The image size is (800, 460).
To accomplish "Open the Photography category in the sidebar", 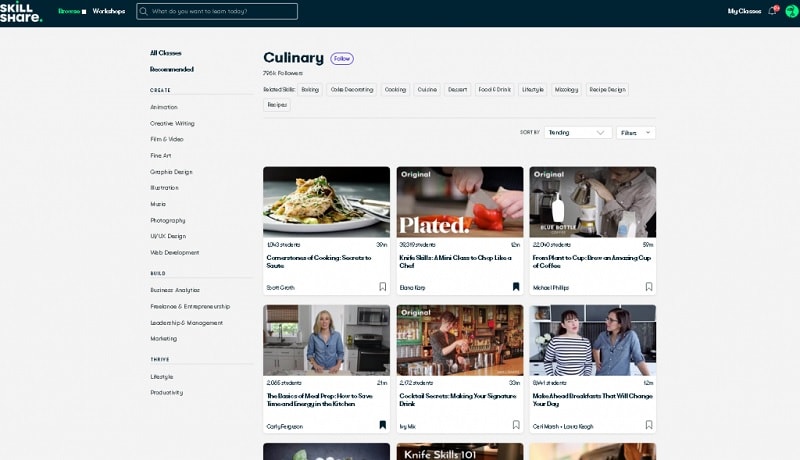I will pyautogui.click(x=168, y=220).
